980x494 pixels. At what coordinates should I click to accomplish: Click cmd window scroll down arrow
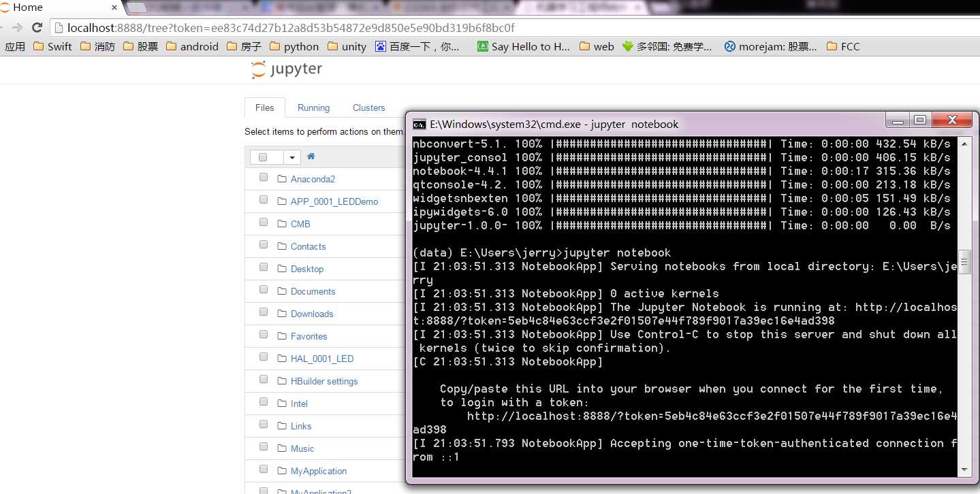(964, 470)
